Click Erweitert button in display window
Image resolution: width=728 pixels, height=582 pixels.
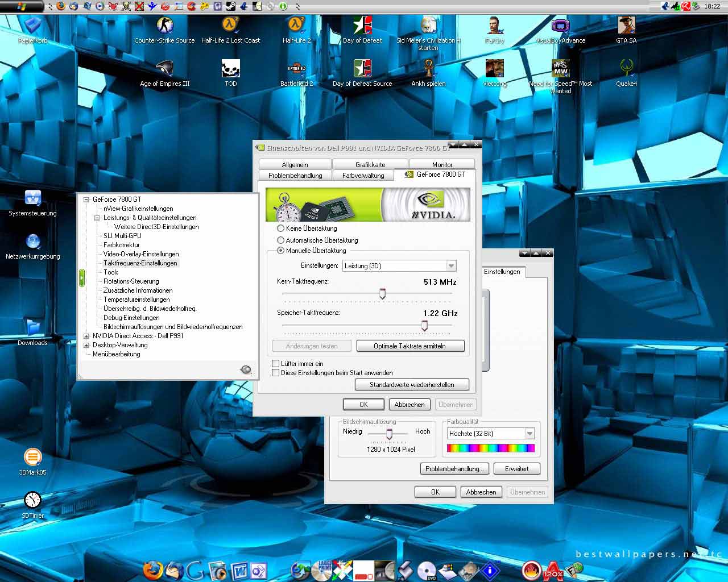[x=516, y=469]
